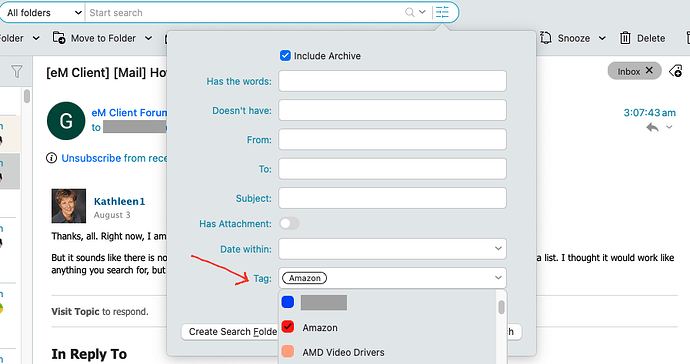Uncheck the Include Archive checkbox
This screenshot has width=690, height=364.
point(285,55)
